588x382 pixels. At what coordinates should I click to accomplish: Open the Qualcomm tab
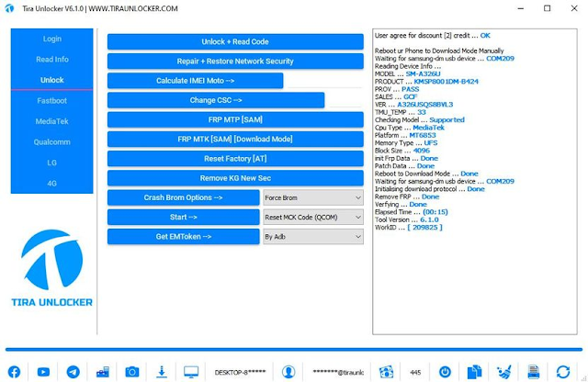coord(51,141)
